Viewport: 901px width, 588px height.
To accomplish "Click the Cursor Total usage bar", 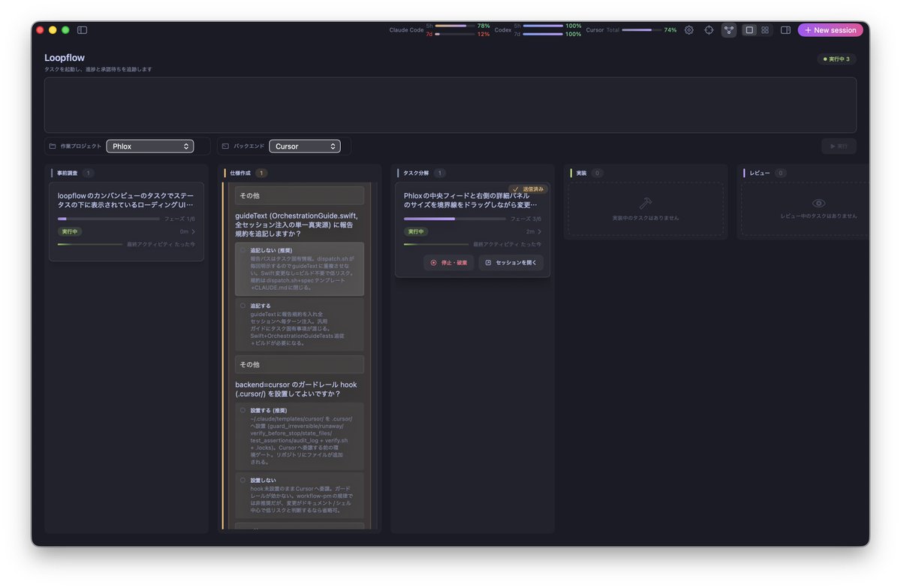I will pyautogui.click(x=642, y=30).
